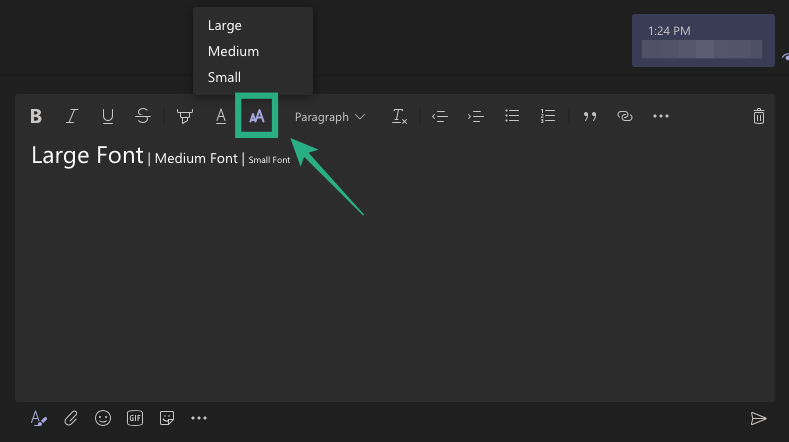Click 'Large Font' text in message
The image size is (789, 442).
coord(87,156)
